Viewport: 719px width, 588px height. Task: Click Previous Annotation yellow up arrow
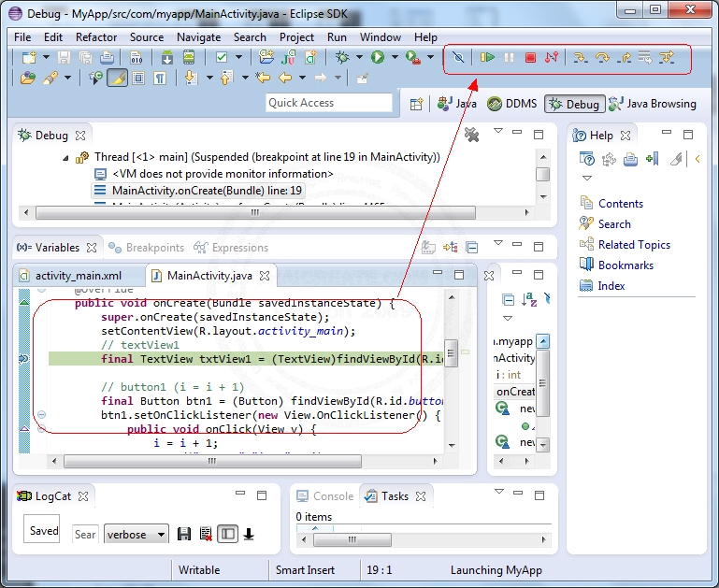pyautogui.click(x=226, y=78)
